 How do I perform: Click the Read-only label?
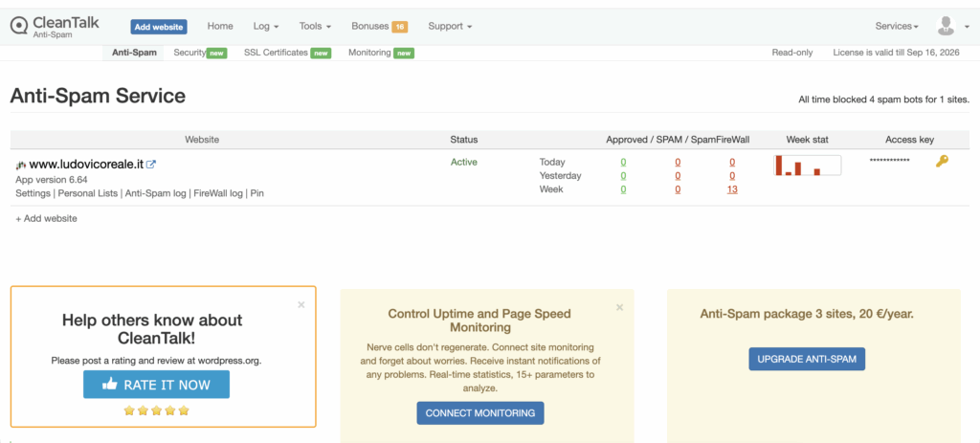[x=792, y=53]
